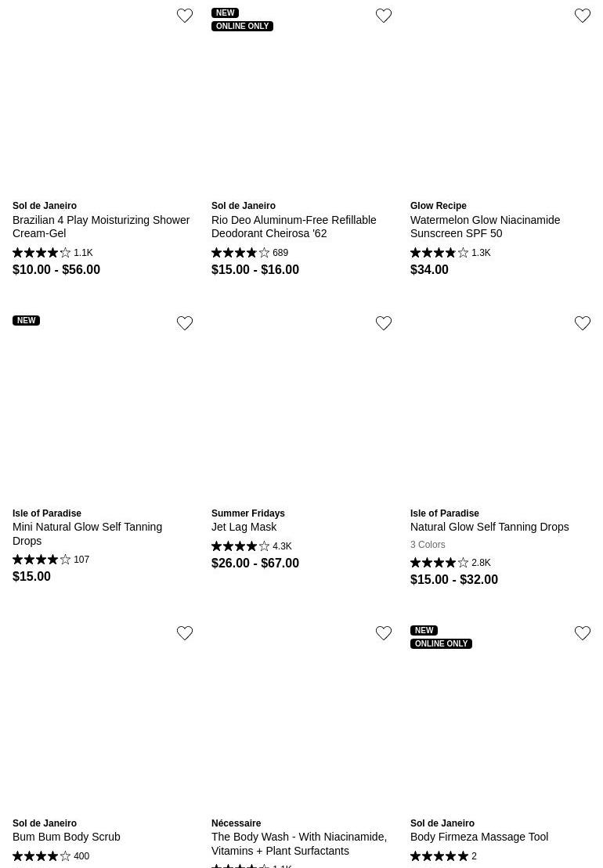Open Brazilian 4 Play Moisturizing Shower Cream-Gel link
The image size is (603, 868).
101,226
